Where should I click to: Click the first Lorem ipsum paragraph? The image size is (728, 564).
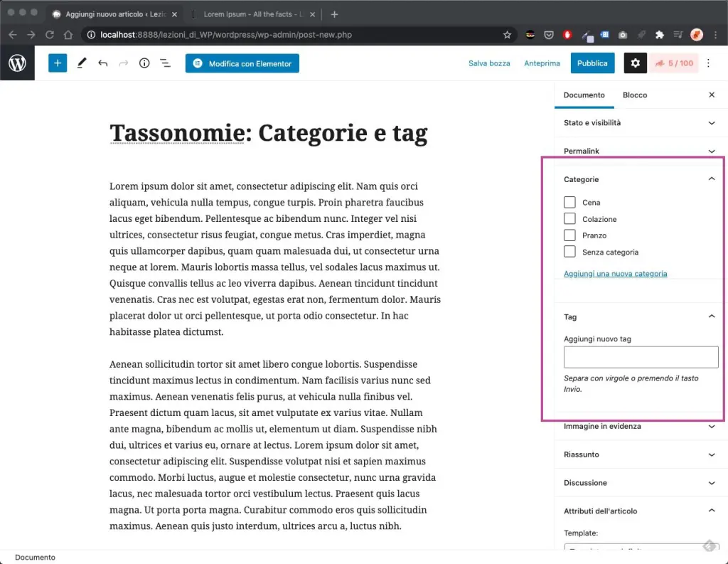[x=275, y=259]
